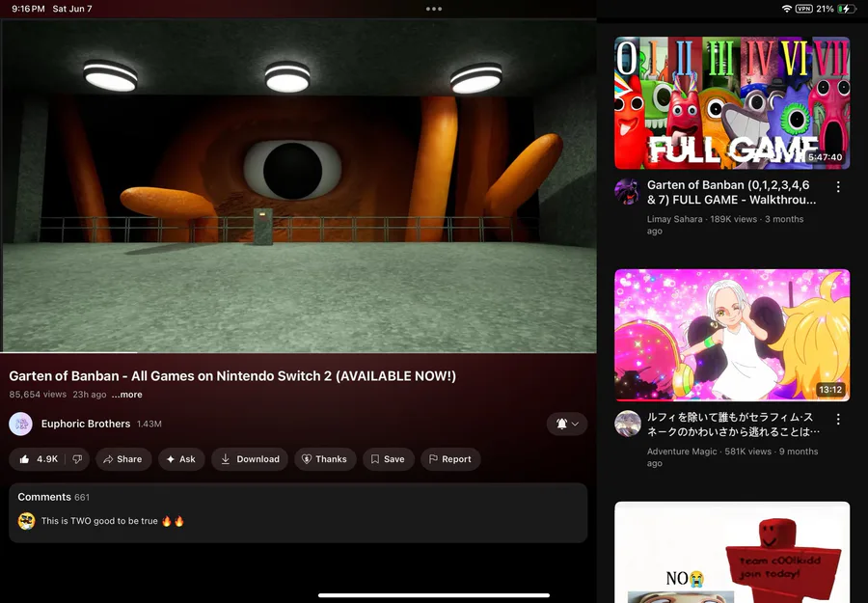
Task: Tap the video title text
Action: tap(232, 376)
